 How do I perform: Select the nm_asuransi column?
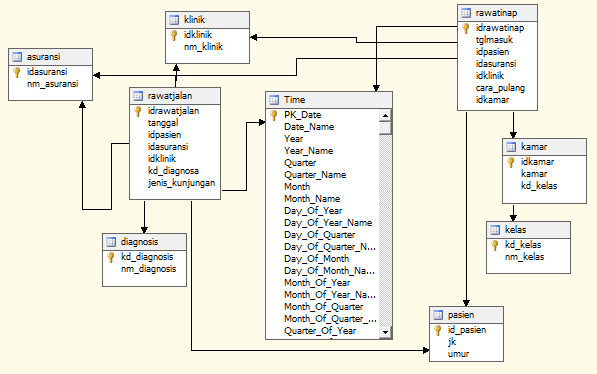[x=53, y=84]
